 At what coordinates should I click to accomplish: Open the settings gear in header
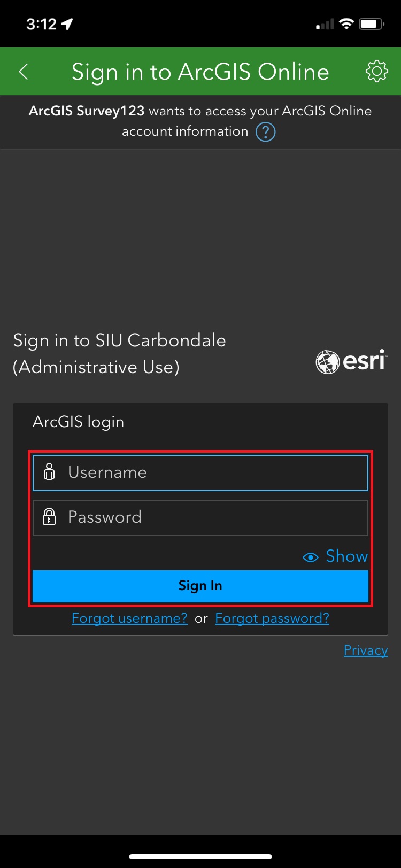376,71
